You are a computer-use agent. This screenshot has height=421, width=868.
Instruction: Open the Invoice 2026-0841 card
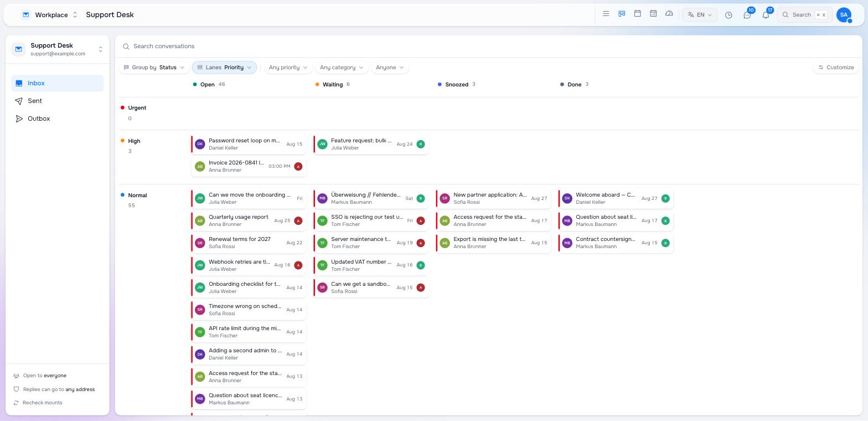[249, 166]
